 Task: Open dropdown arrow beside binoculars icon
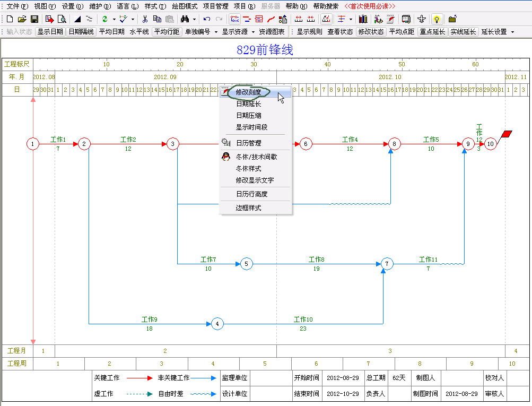click(x=195, y=19)
